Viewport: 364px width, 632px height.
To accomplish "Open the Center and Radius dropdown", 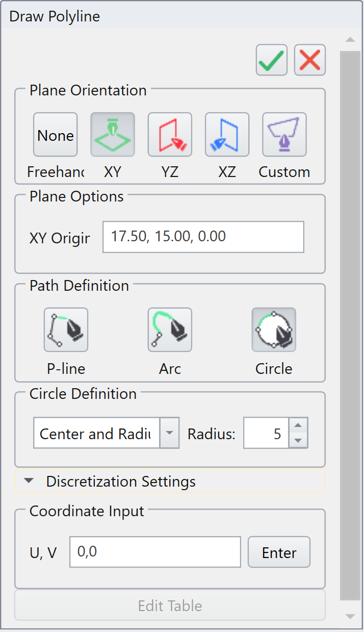I will pos(170,434).
